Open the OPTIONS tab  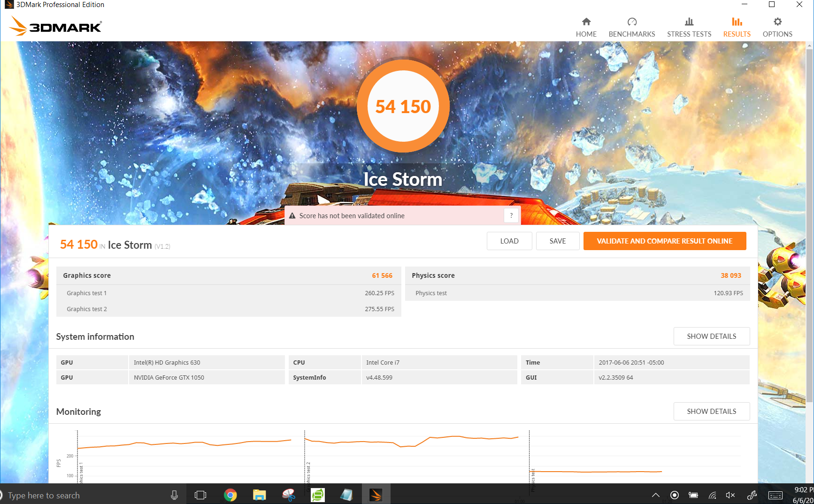coord(777,28)
